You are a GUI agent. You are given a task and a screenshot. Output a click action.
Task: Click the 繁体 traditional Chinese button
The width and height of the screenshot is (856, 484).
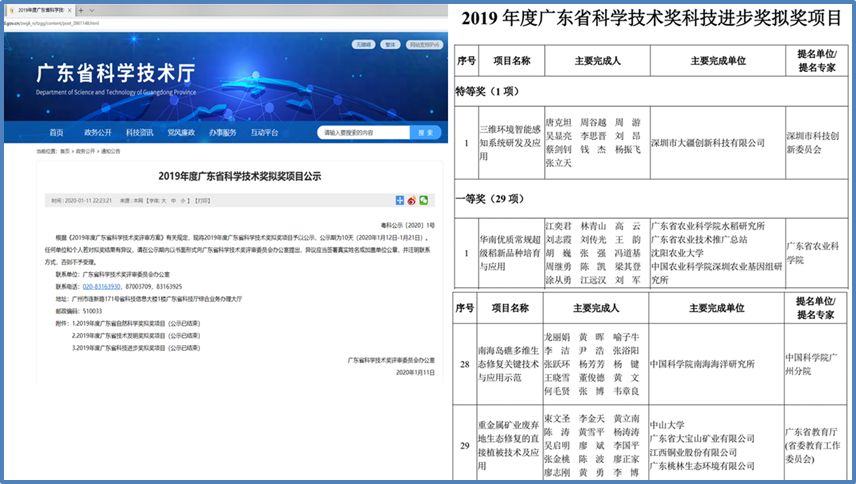click(x=390, y=45)
